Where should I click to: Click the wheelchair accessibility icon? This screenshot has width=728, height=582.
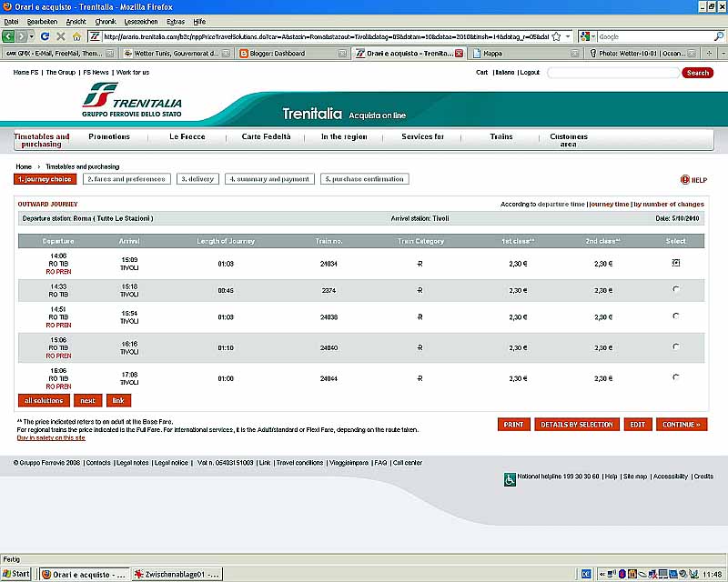pos(510,479)
